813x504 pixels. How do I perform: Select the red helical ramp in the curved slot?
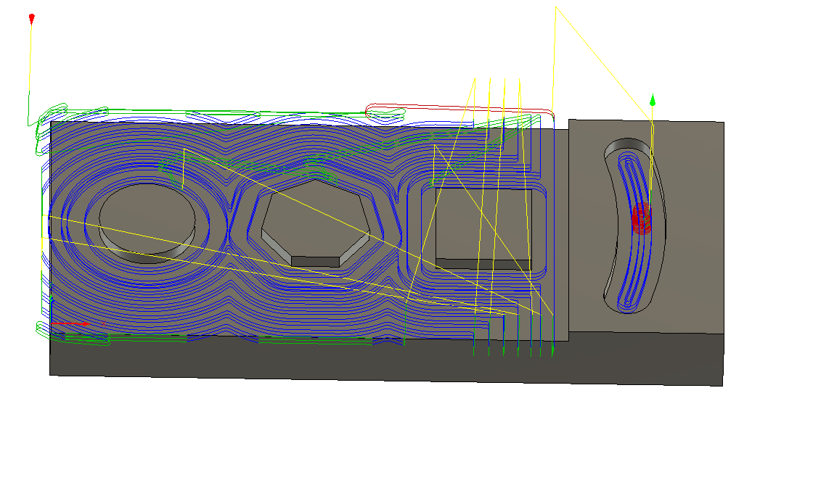click(x=642, y=219)
